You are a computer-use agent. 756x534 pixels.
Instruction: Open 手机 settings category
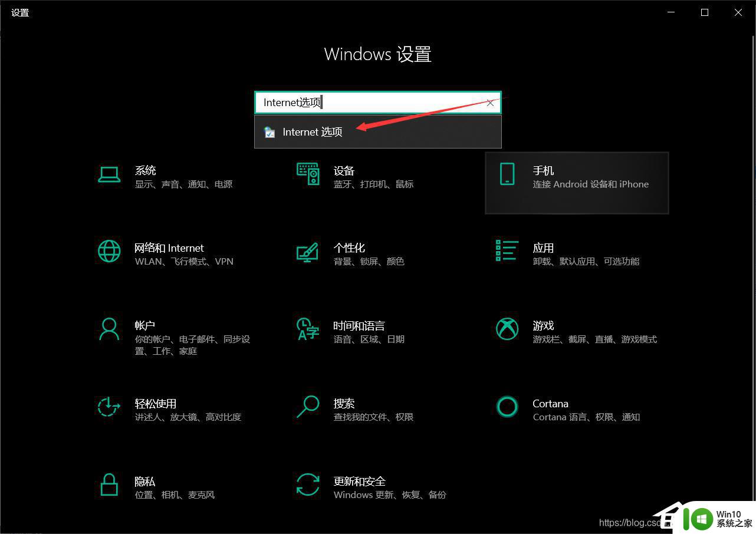(543, 170)
